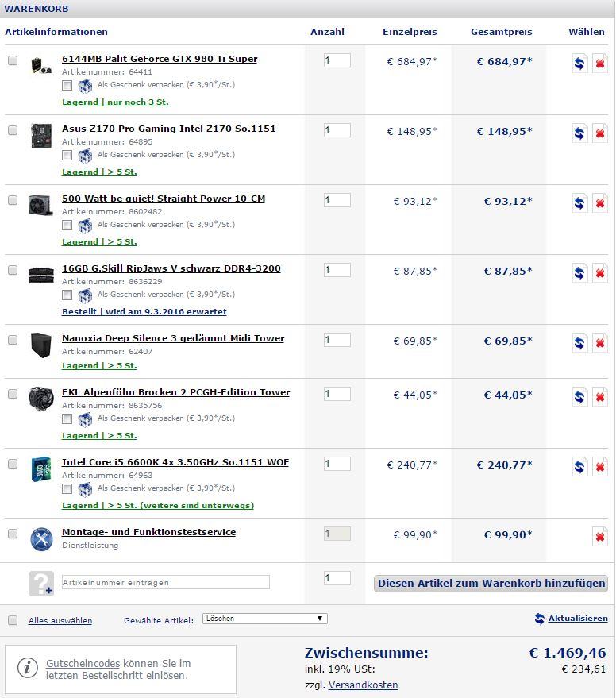
Task: Click the gift icon under Intel Core i5 6600K
Action: 85,489
